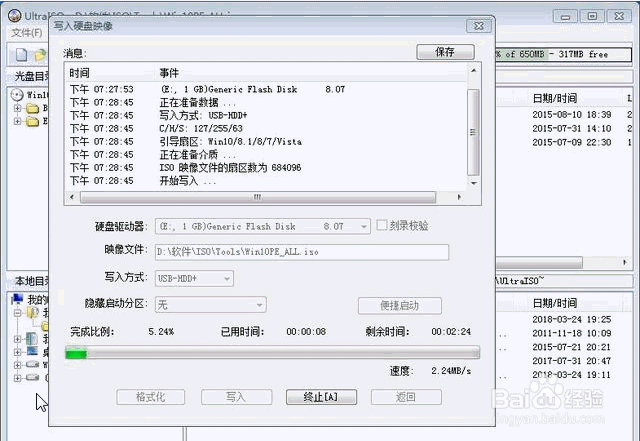Expand the second folder in the disc tree
Screen dimensions: 640x441
click(x=18, y=121)
